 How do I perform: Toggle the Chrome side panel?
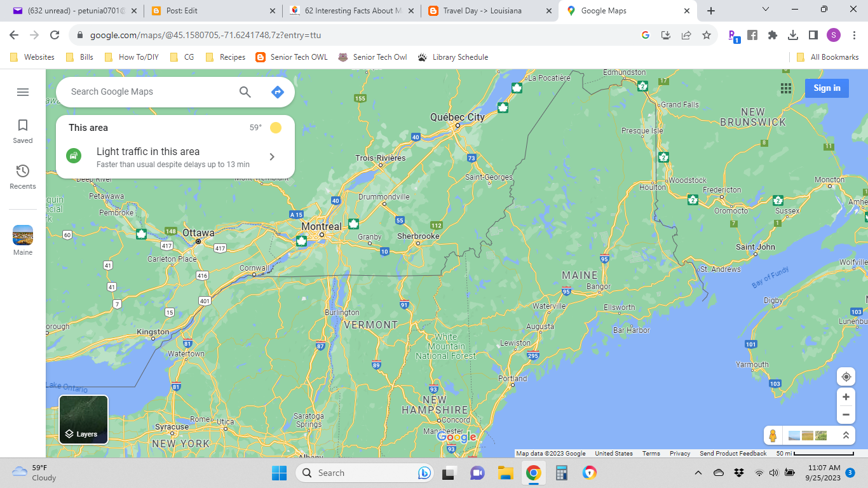click(813, 35)
